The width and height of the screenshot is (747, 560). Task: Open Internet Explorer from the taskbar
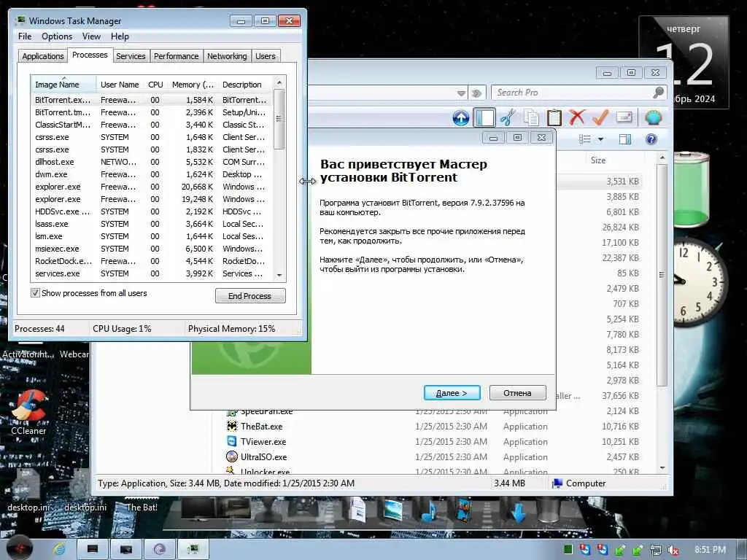pos(59,549)
